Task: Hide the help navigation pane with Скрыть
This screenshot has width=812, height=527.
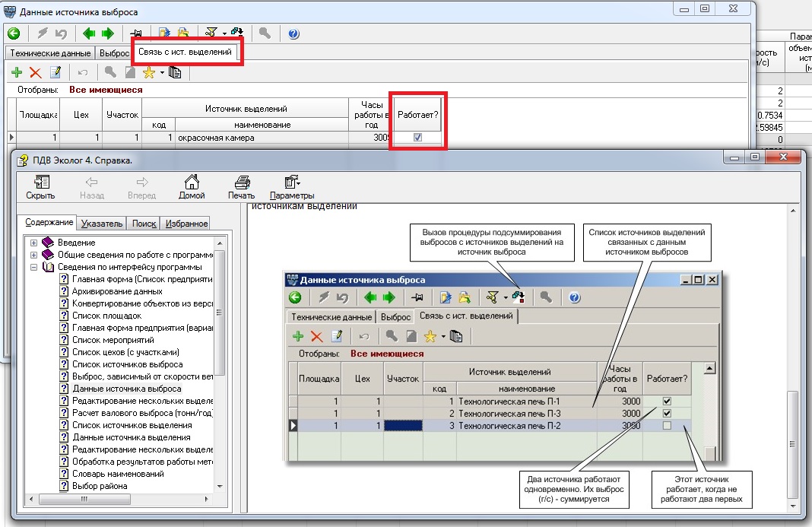Action: [40, 186]
